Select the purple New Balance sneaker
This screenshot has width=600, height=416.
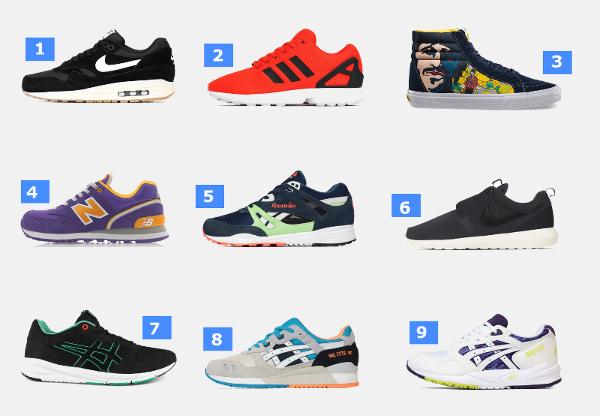95,208
